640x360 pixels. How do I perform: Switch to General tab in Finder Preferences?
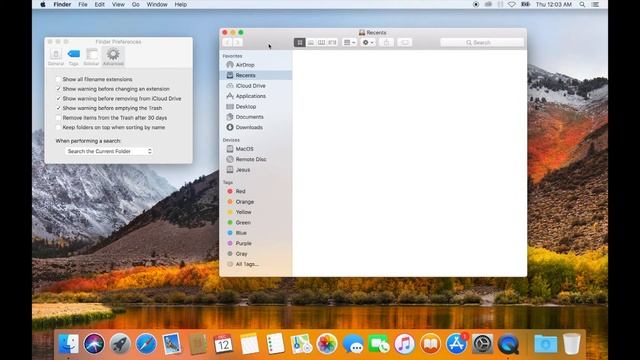coord(56,57)
